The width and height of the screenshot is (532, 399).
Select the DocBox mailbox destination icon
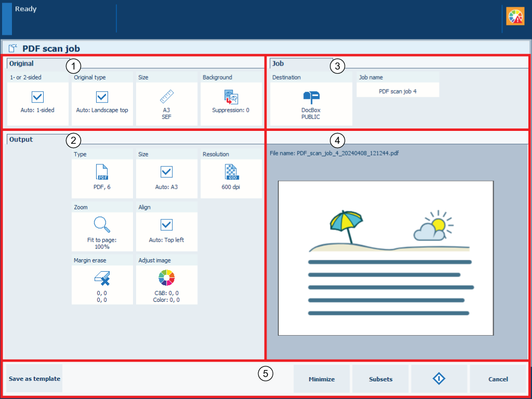(311, 97)
